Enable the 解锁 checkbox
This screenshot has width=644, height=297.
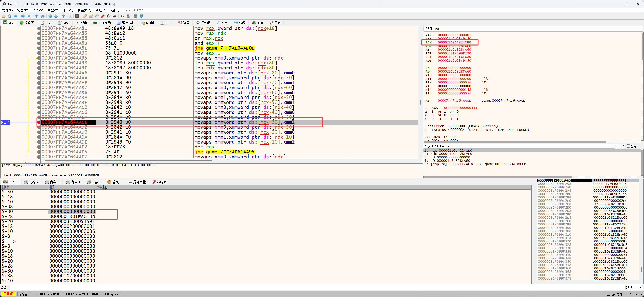(x=628, y=146)
